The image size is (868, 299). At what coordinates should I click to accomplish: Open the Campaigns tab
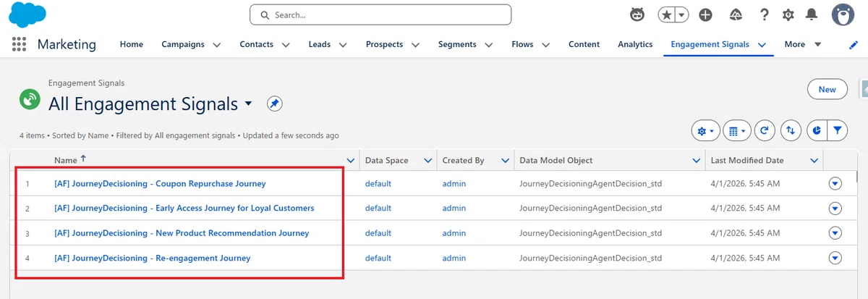tap(183, 44)
